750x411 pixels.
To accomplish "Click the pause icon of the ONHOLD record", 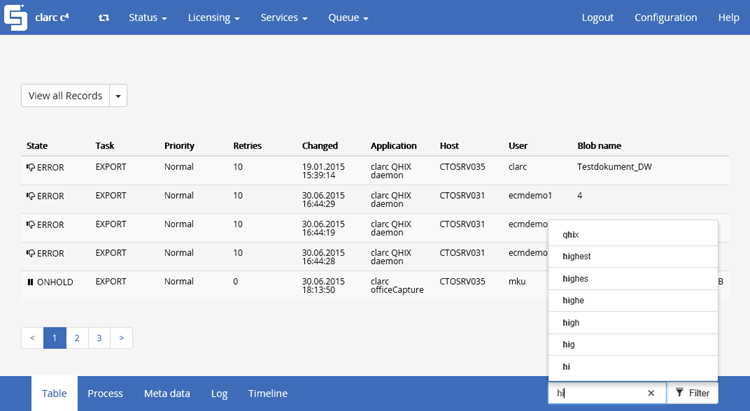I will (31, 282).
